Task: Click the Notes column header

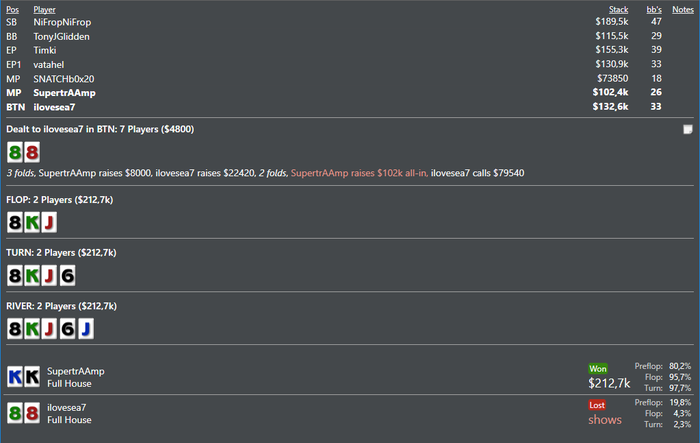Action: pos(682,9)
